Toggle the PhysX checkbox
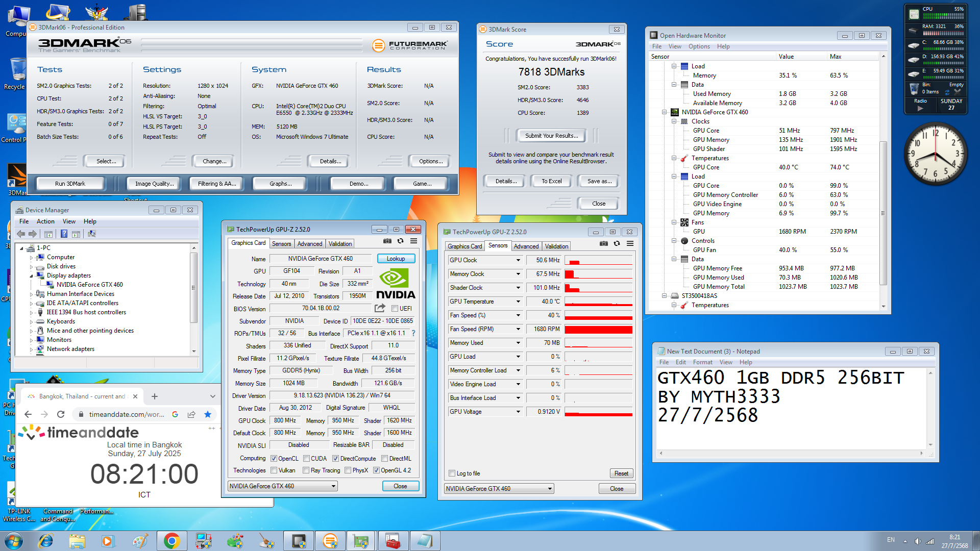 point(348,470)
